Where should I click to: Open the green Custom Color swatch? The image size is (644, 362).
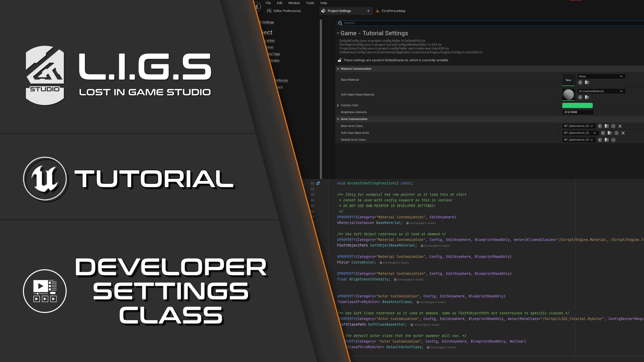577,105
